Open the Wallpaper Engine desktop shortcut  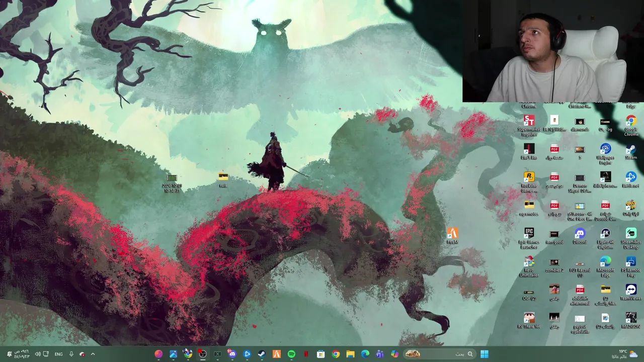(605, 153)
